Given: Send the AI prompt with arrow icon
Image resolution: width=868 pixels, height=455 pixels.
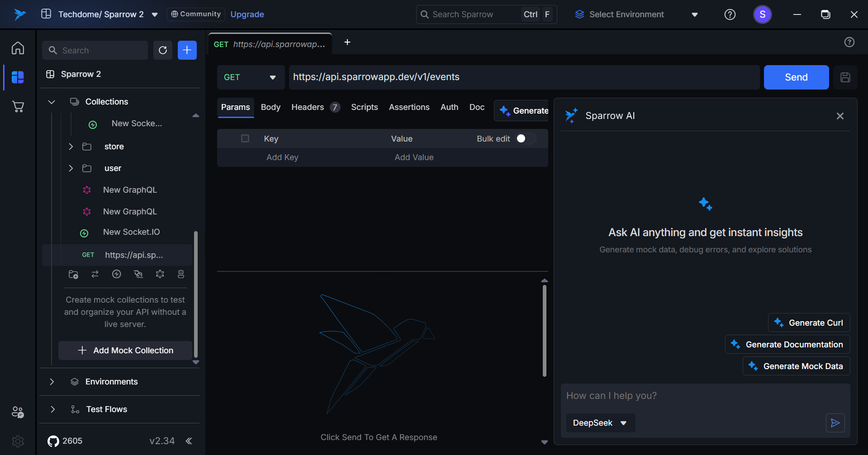Looking at the screenshot, I should pos(835,423).
